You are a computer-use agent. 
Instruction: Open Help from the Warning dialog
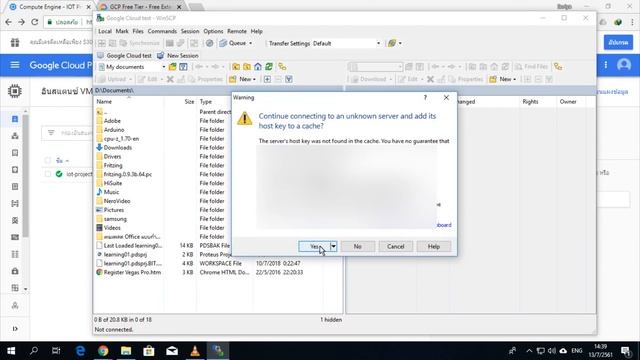coord(433,247)
